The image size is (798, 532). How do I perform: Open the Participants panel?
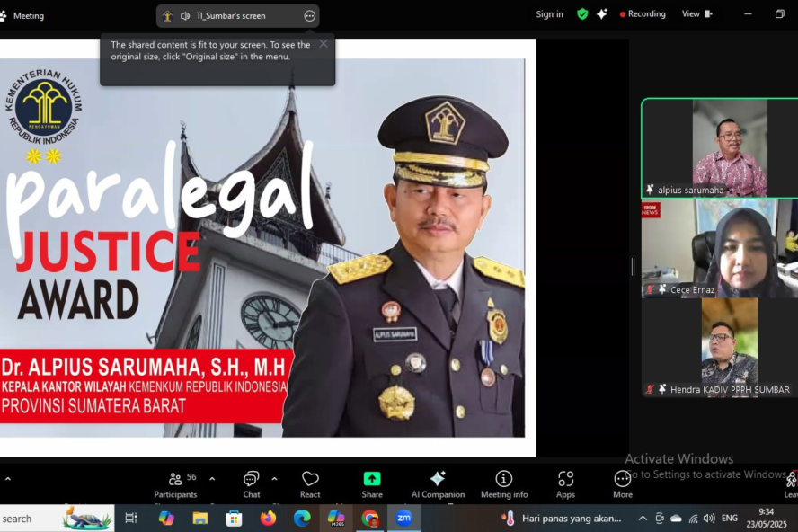pos(175,483)
